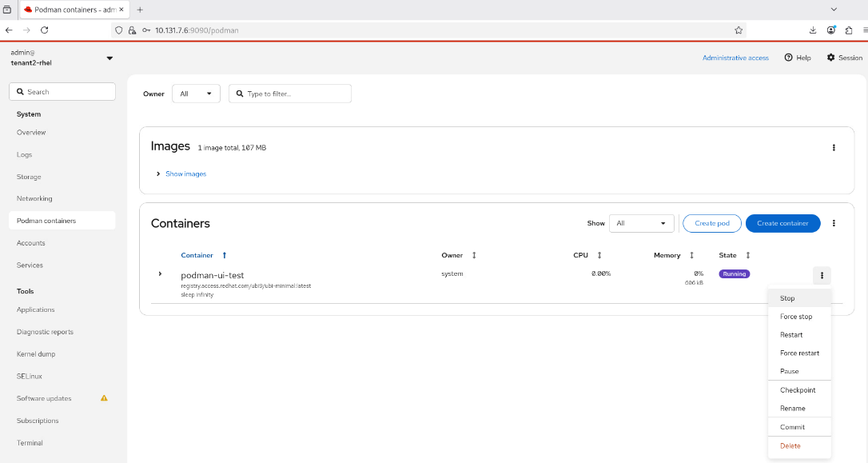Screen dimensions: 868x463
Task: Expand Show images disclosure arrow
Action: tap(158, 174)
